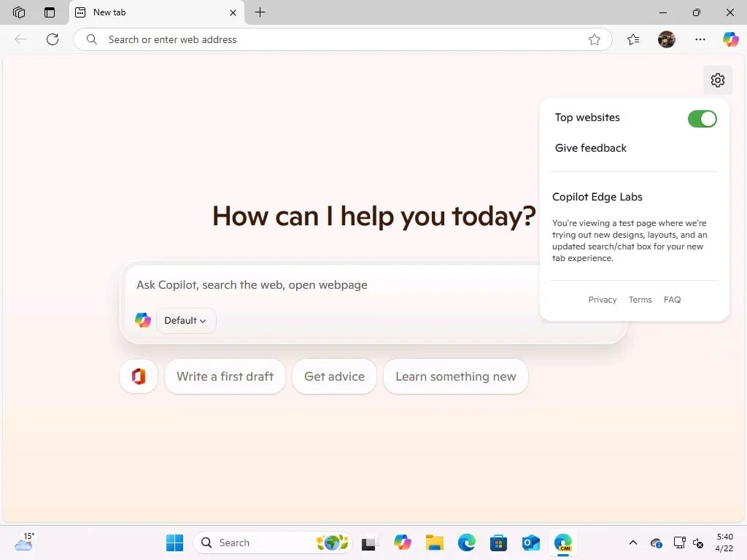Screen dimensions: 747x560
Task: Toggle the Top websites switch
Action: 702,119
